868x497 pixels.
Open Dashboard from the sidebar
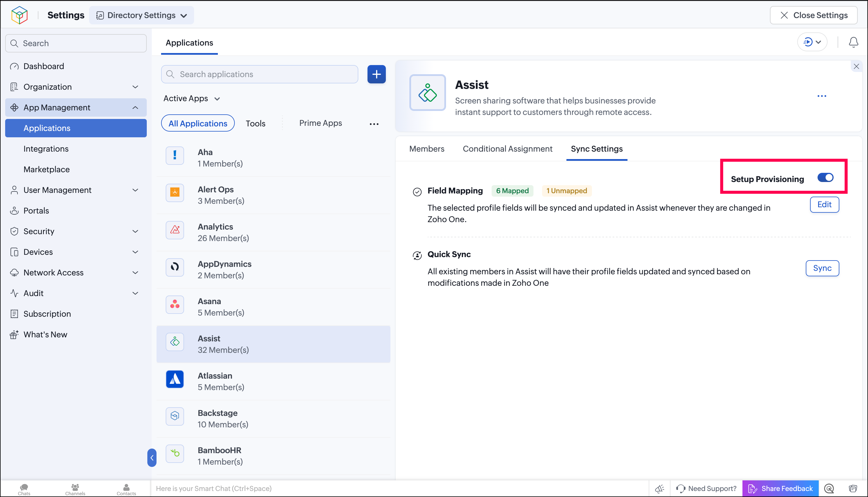[x=76, y=66]
